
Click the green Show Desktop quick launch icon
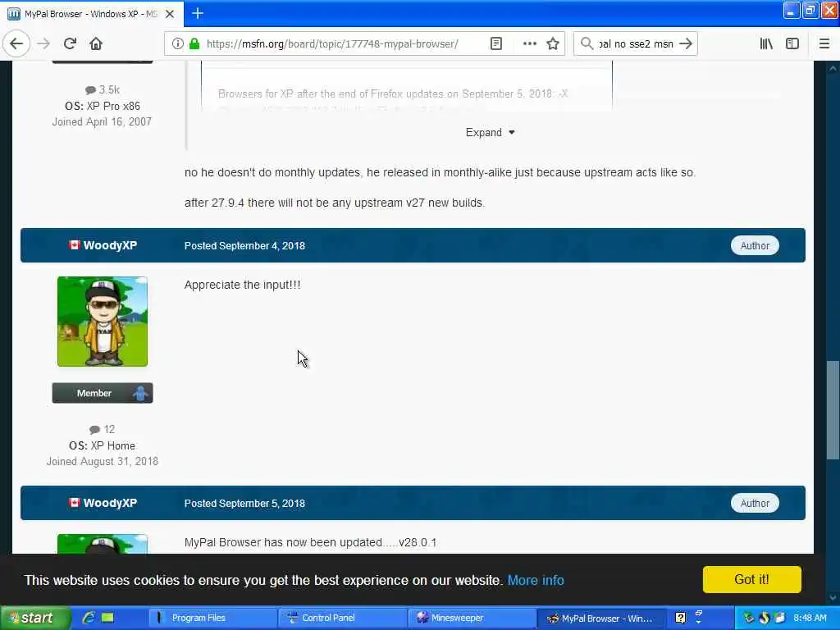(107, 618)
